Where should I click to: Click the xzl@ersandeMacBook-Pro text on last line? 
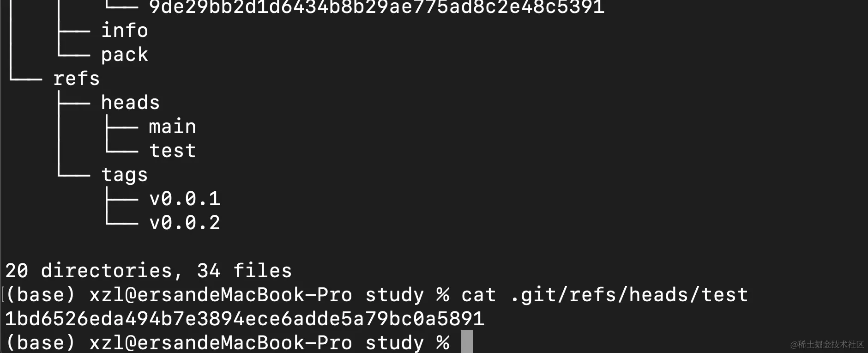[x=221, y=343]
